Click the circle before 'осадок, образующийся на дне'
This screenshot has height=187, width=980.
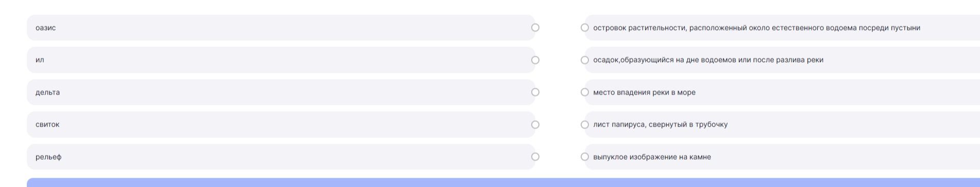585,60
